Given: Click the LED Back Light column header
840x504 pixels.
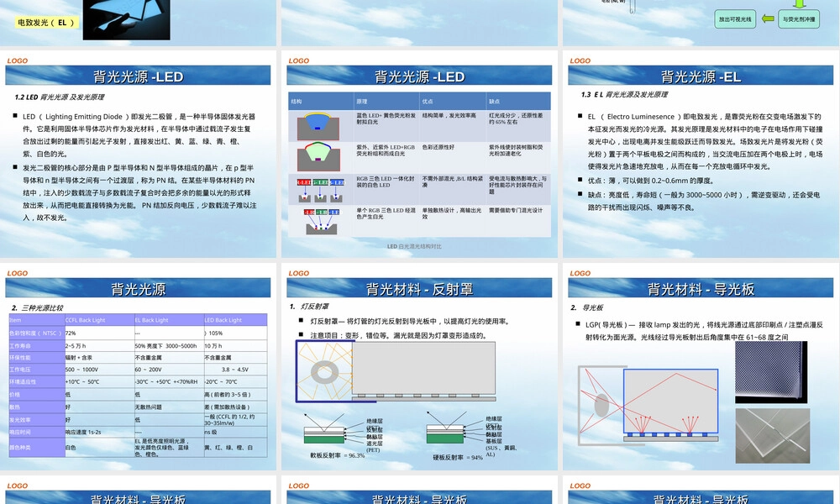Looking at the screenshot, I should (x=235, y=320).
